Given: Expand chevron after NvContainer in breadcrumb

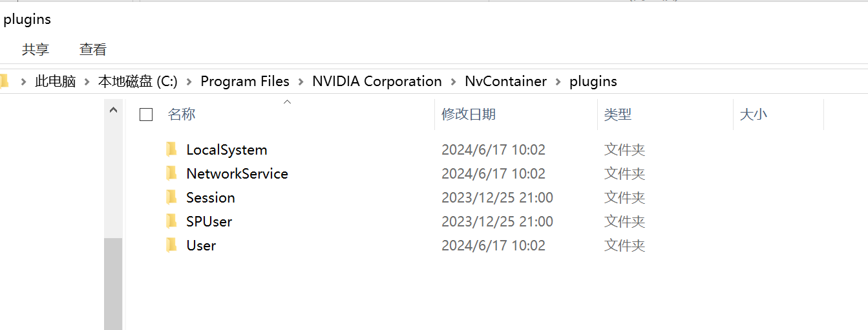Looking at the screenshot, I should point(558,82).
